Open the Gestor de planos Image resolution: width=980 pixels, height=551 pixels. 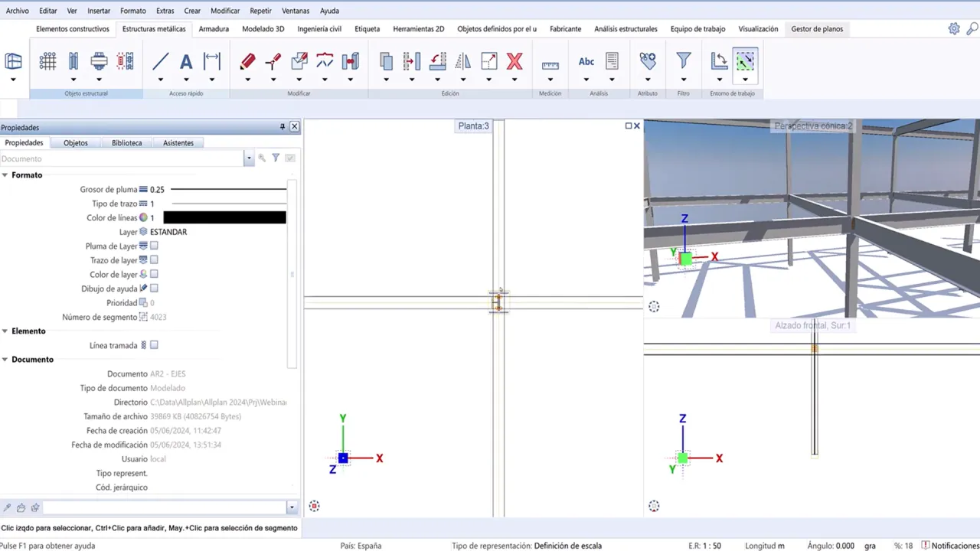click(x=817, y=28)
